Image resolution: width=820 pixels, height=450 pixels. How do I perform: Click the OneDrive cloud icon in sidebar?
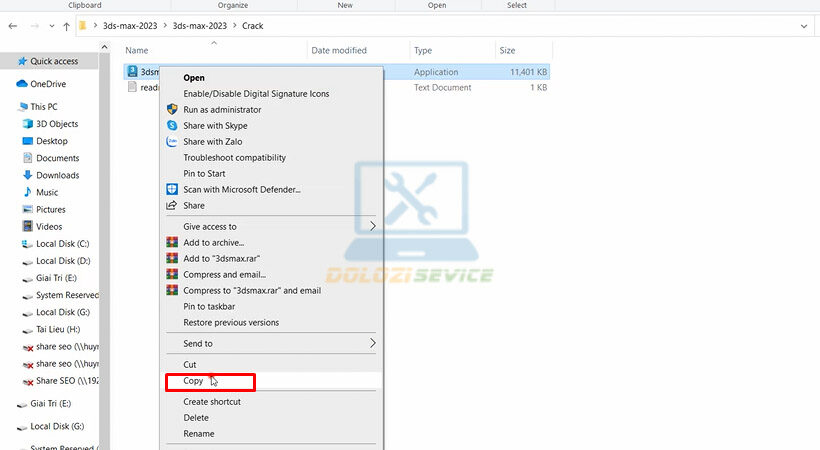tap(21, 84)
